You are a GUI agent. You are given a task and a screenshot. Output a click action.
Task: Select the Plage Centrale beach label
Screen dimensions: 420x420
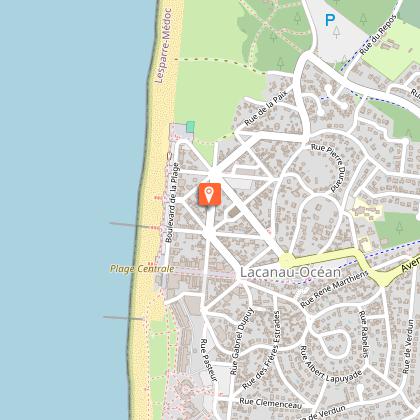[x=142, y=269]
